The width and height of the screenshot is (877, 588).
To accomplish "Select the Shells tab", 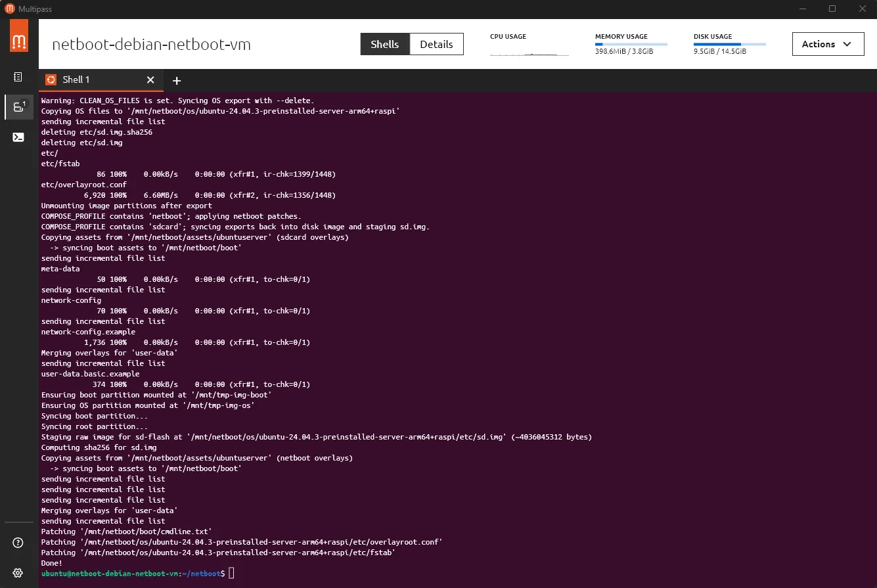I will point(384,44).
